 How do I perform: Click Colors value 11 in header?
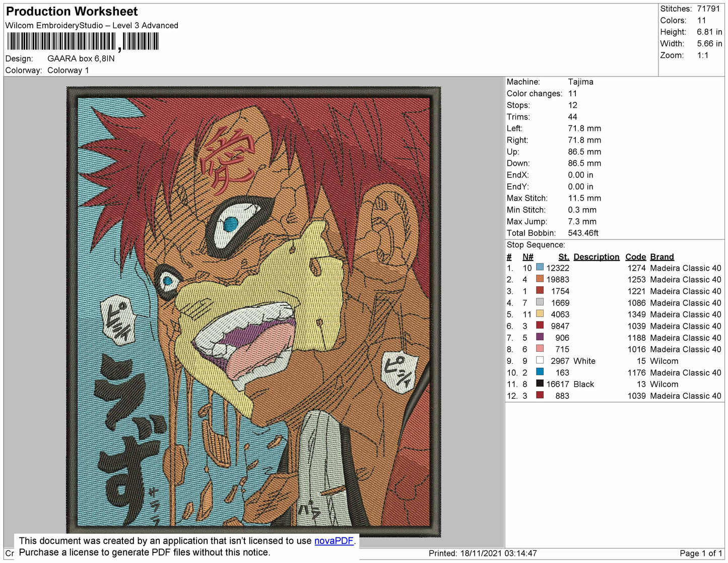click(x=701, y=20)
